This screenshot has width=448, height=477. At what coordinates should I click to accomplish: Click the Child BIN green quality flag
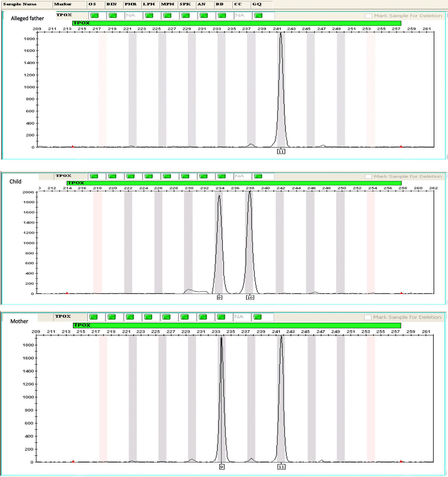click(x=112, y=176)
